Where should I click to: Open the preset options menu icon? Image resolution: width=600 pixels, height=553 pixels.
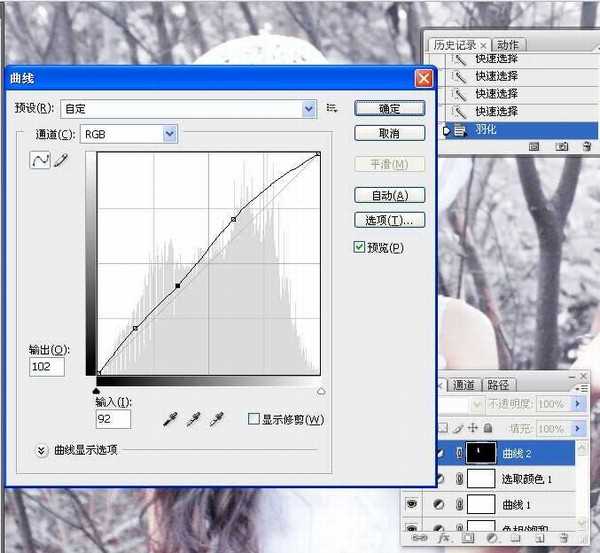coord(332,108)
